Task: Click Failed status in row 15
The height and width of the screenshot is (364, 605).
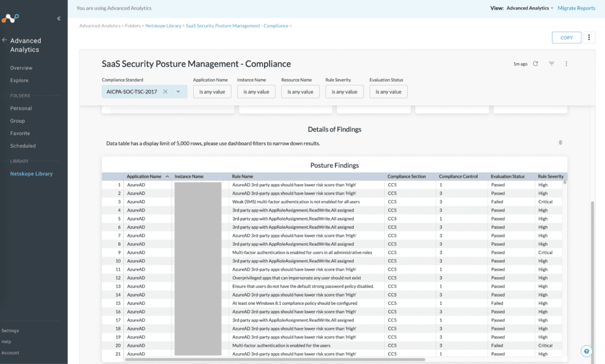Action: coord(497,303)
